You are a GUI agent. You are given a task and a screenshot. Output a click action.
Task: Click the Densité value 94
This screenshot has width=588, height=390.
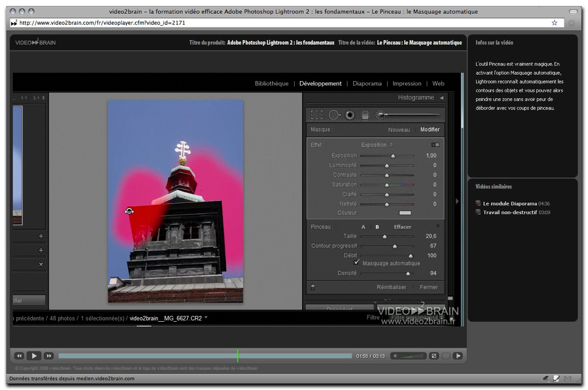pyautogui.click(x=433, y=273)
